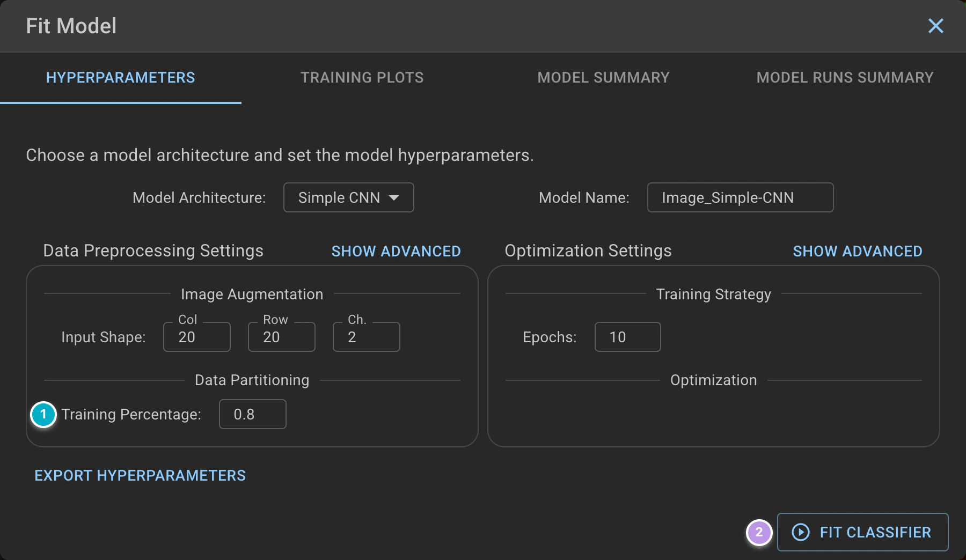The width and height of the screenshot is (966, 560).
Task: Click the Fit Model dialog title
Action: point(71,26)
